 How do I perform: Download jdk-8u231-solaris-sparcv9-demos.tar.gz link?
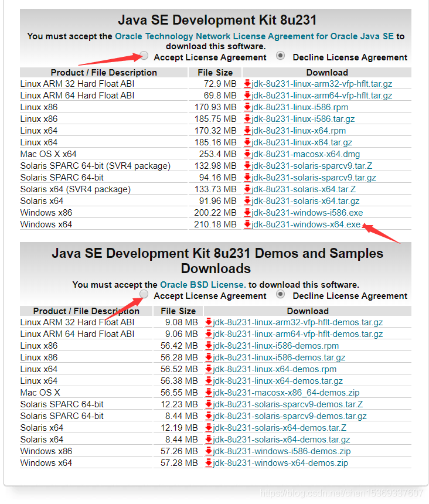point(290,416)
